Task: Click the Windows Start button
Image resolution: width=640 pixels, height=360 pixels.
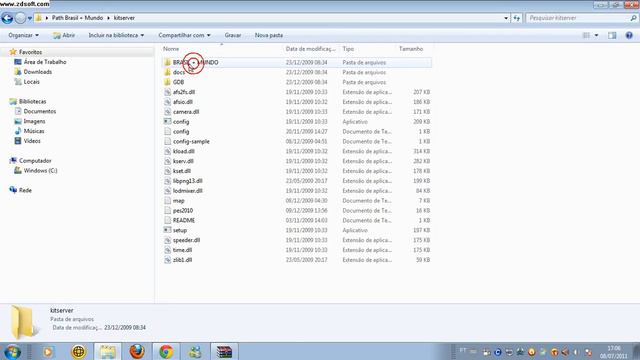Action: click(13, 352)
